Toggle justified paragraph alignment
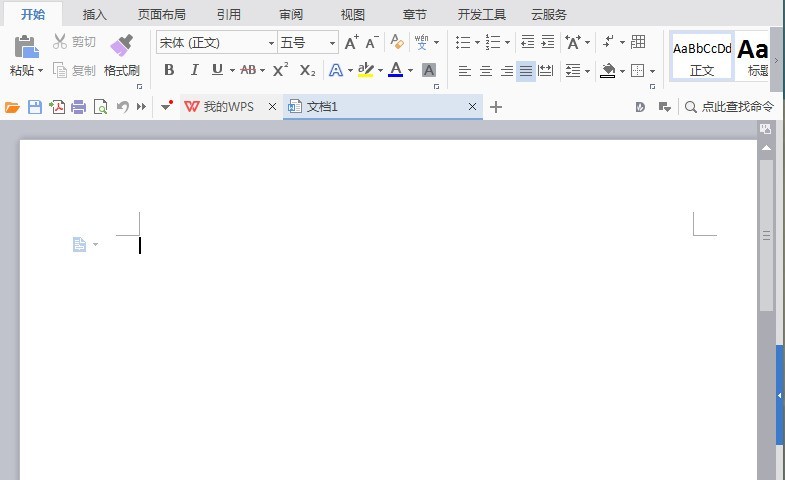 (526, 71)
